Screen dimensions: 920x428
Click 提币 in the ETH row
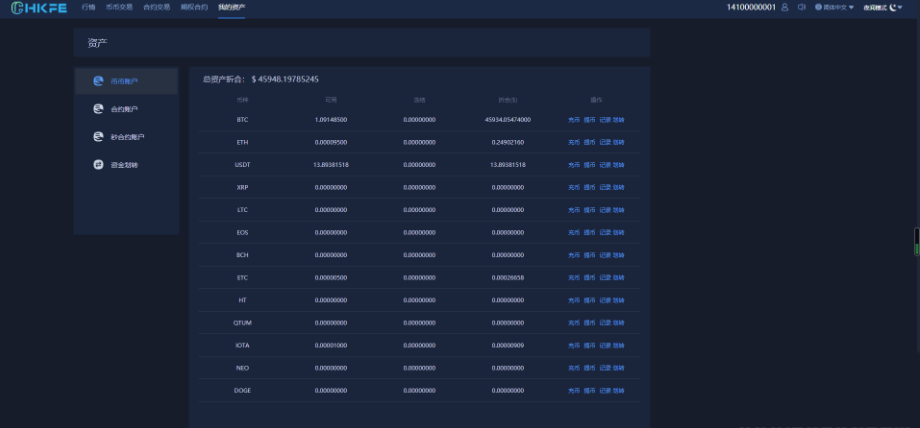[x=590, y=142]
